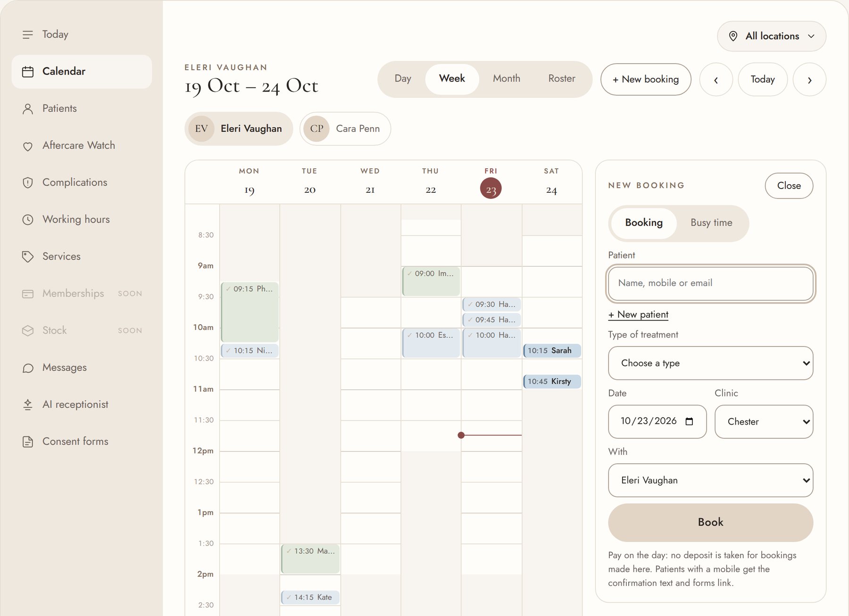Select practitioner Cara Penn chip
849x616 pixels.
[x=345, y=129]
